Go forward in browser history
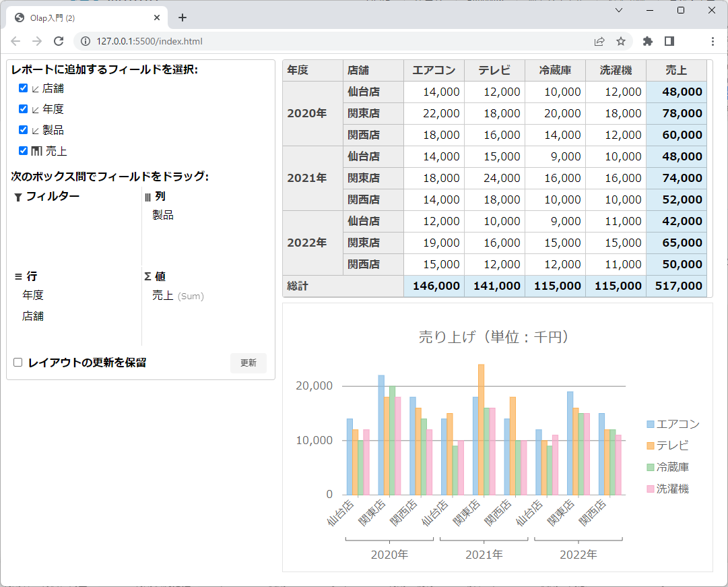Screen dimensions: 728x587 coord(36,41)
